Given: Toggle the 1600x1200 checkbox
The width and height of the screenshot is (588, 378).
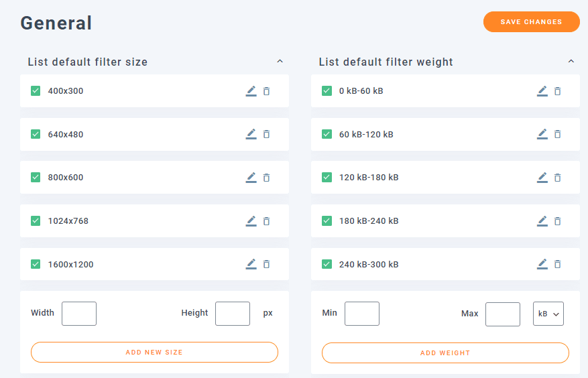Looking at the screenshot, I should pyautogui.click(x=36, y=264).
